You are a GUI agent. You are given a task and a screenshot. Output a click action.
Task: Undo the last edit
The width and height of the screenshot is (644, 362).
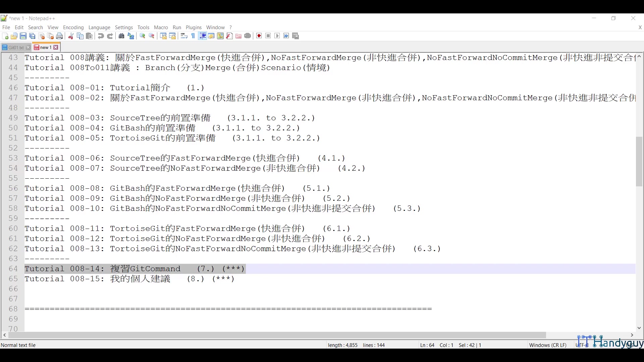click(x=101, y=36)
